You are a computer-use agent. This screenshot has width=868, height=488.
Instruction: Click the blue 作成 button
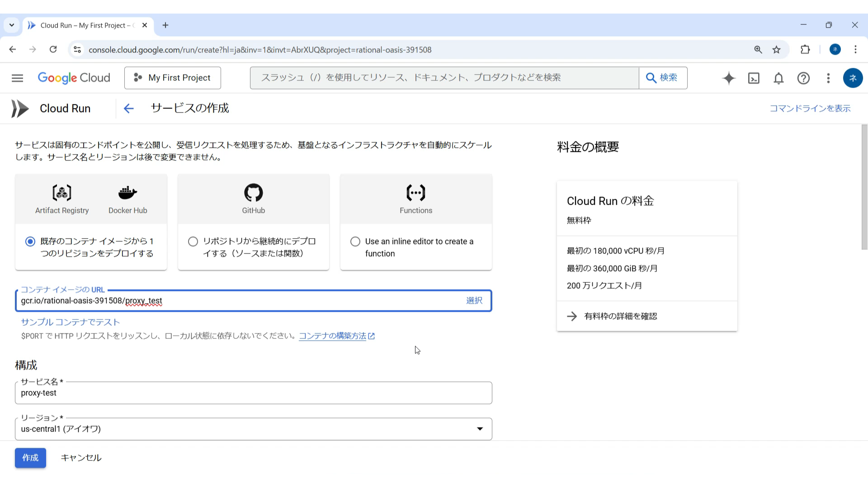(x=30, y=458)
